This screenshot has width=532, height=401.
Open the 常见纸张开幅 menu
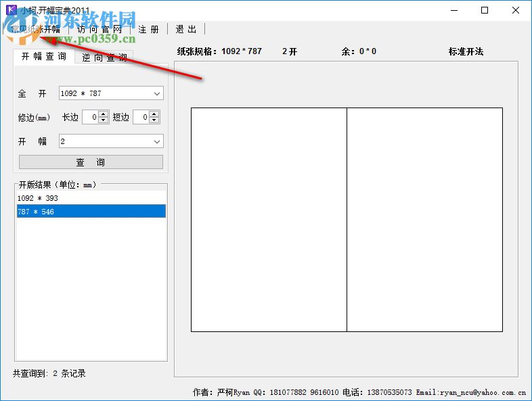click(x=35, y=30)
